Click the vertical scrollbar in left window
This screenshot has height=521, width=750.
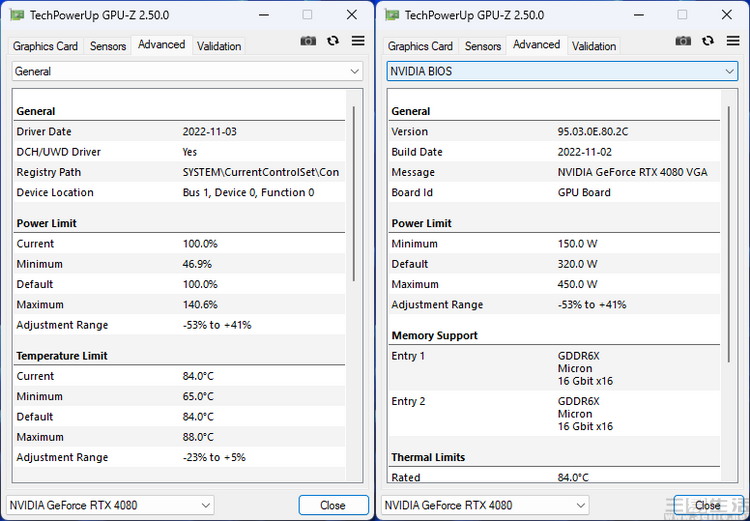[x=354, y=194]
